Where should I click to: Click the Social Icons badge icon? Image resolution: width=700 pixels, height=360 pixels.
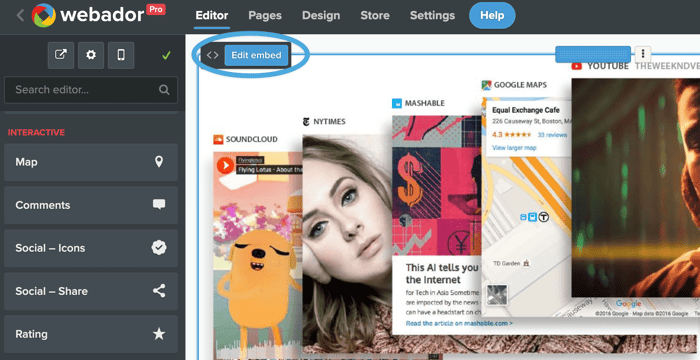[159, 247]
